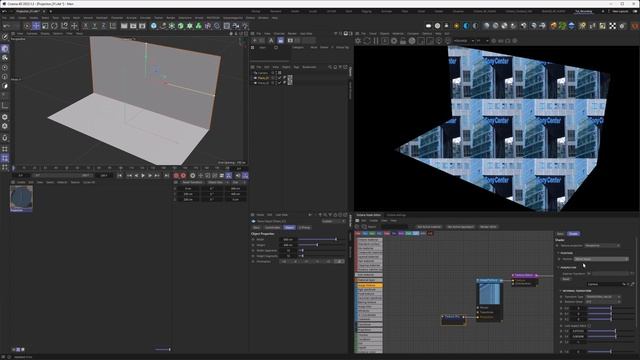This screenshot has width=640, height=360.
Task: Toggle the Mat filter in node editor
Action: tap(358, 233)
